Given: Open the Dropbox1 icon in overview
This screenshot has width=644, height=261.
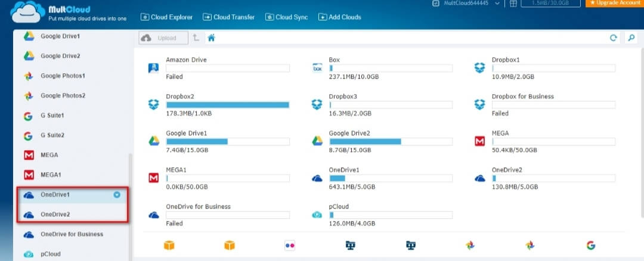Looking at the screenshot, I should tap(479, 68).
